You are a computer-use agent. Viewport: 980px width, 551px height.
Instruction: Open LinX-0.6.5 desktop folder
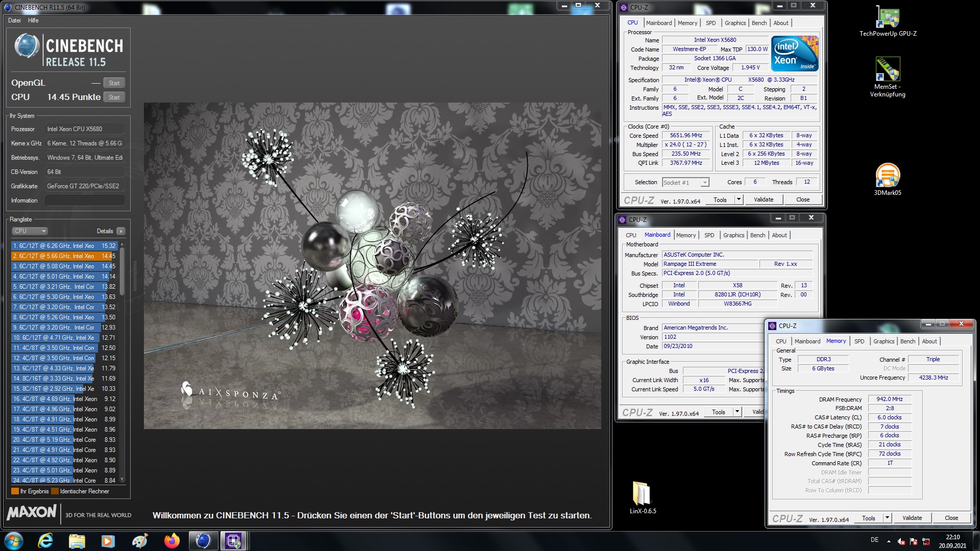tap(642, 497)
